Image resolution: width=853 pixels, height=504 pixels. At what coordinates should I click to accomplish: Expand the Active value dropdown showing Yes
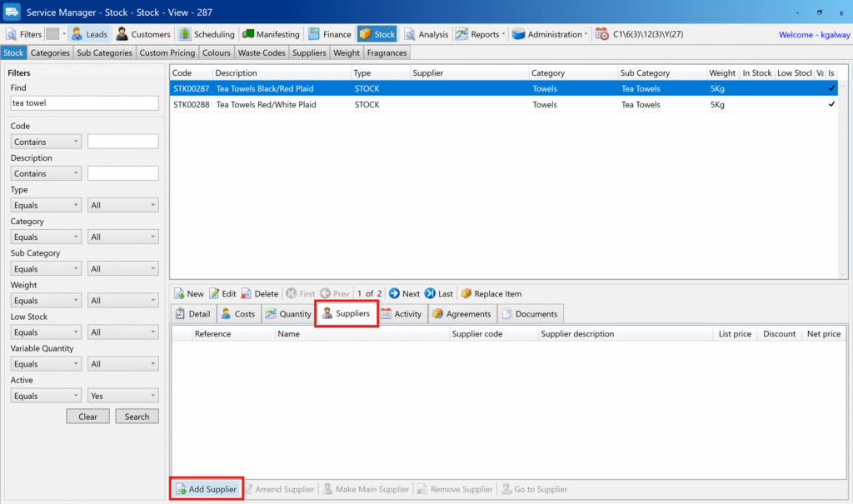click(122, 396)
